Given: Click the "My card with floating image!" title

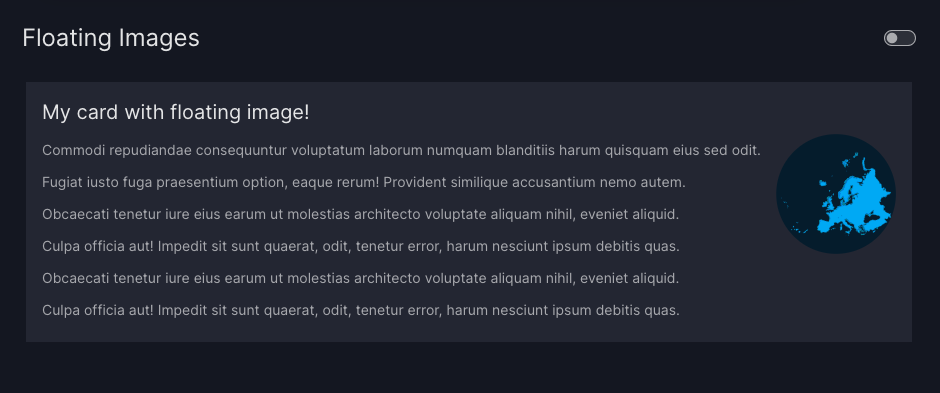Looking at the screenshot, I should pos(176,112).
